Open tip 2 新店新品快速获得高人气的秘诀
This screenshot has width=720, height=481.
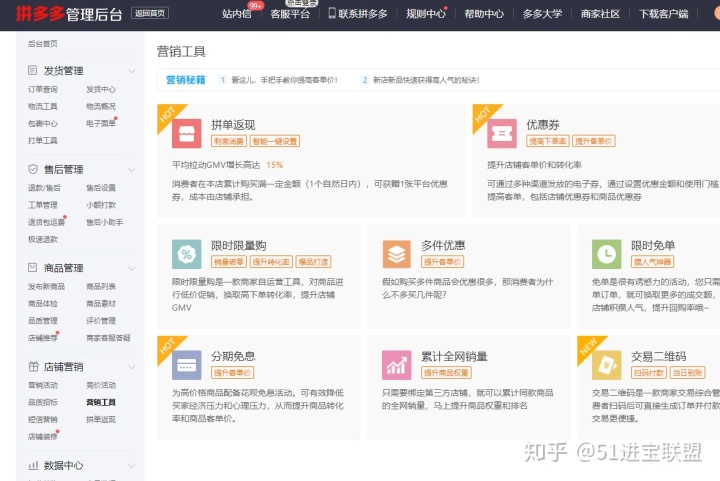coord(427,80)
